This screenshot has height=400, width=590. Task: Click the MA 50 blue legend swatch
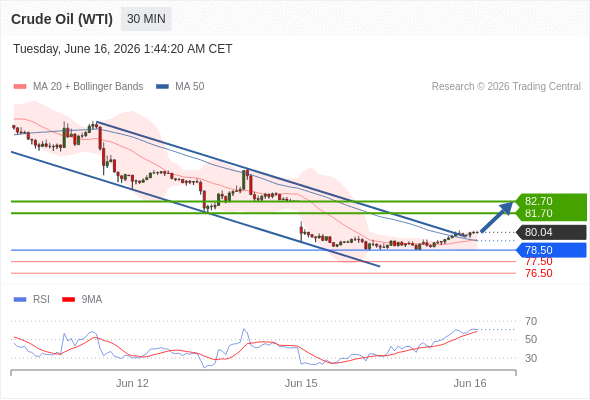pos(162,87)
